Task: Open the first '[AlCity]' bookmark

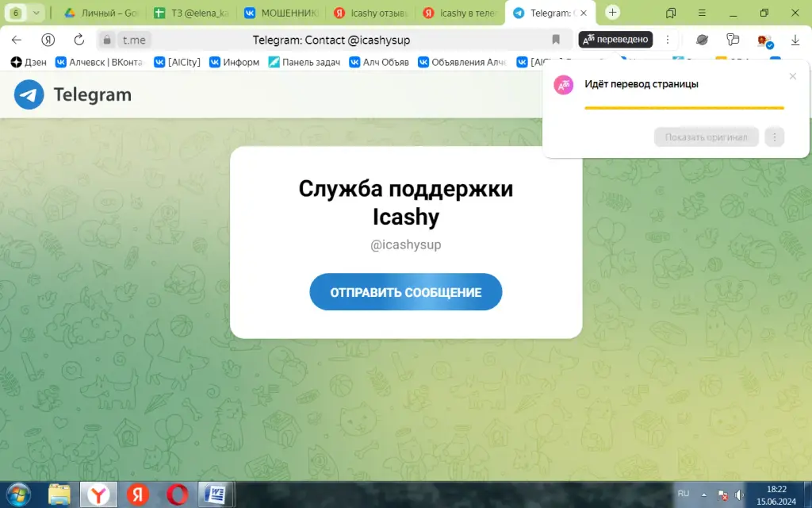Action: [x=177, y=62]
